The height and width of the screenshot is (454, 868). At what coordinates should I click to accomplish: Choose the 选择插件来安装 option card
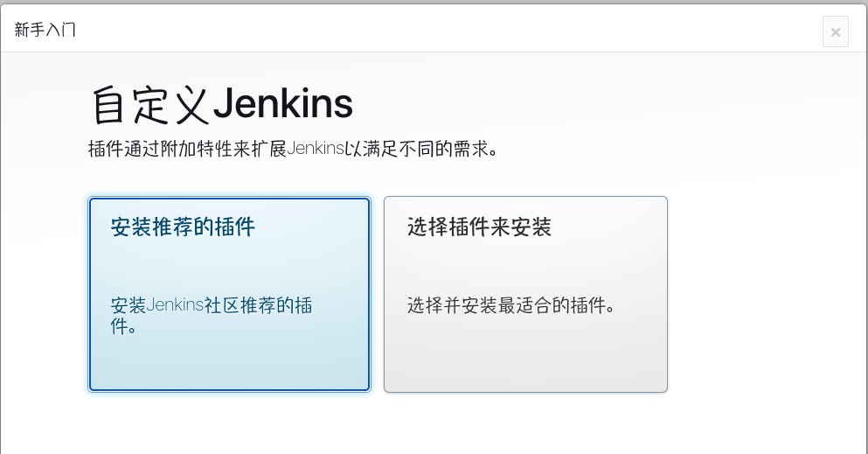pos(525,294)
